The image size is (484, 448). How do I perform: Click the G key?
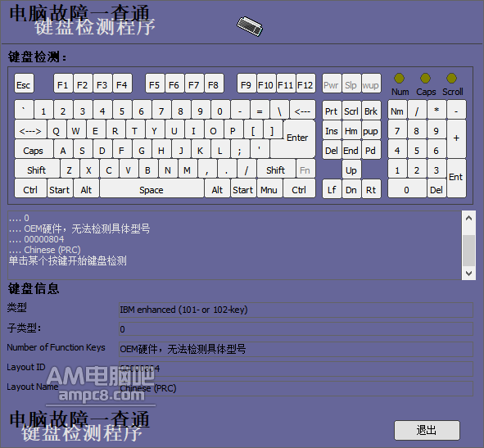142,149
